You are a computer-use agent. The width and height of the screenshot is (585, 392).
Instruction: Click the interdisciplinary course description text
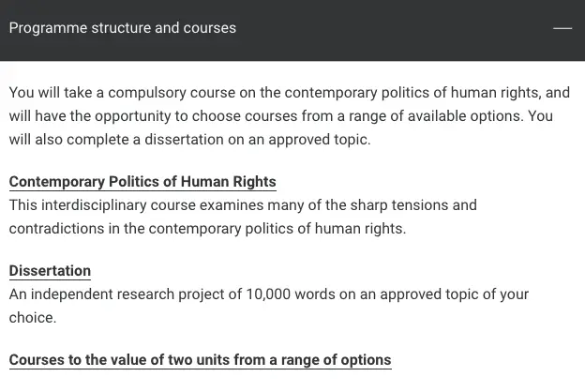click(x=243, y=217)
